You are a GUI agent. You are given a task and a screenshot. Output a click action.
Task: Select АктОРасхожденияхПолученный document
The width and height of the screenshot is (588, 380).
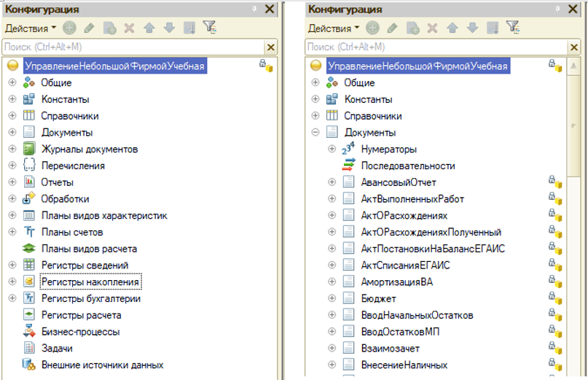431,232
